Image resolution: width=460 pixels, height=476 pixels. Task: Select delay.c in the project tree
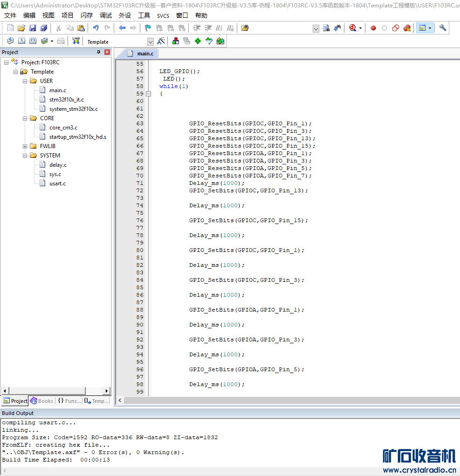(x=58, y=165)
